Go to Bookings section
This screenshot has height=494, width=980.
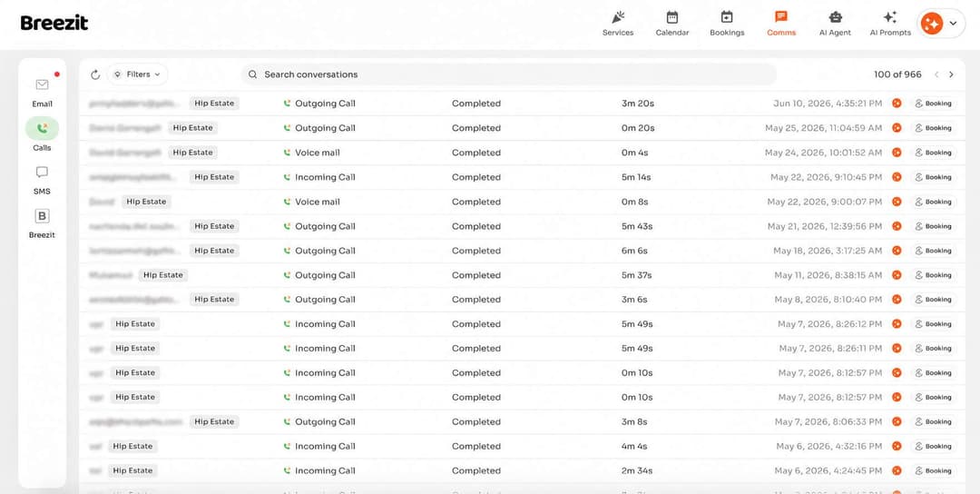pos(727,24)
